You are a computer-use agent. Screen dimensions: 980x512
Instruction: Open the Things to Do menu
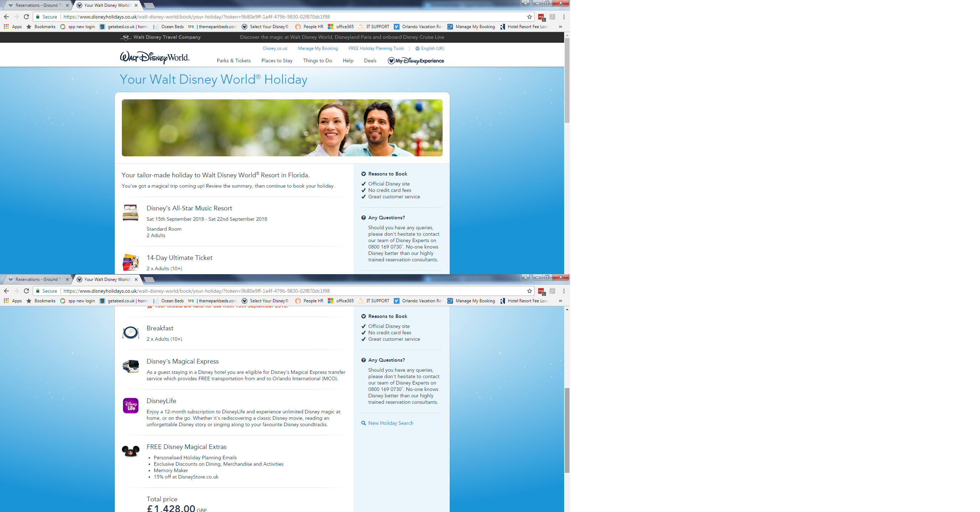317,61
